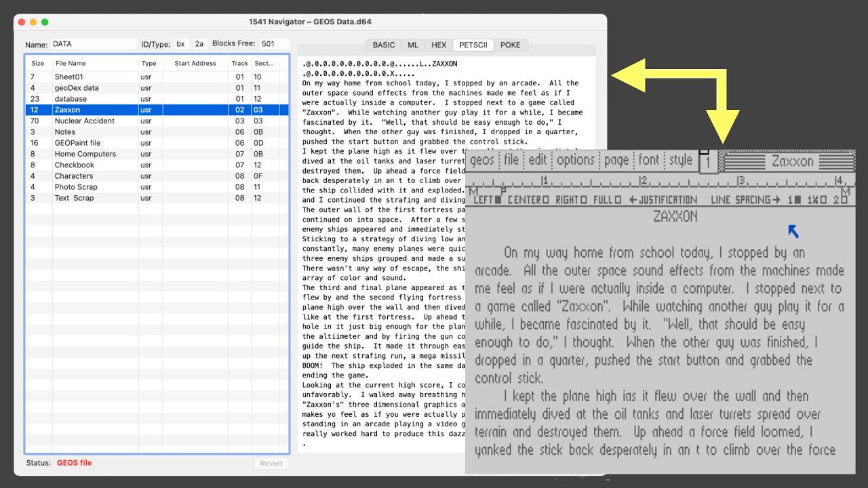This screenshot has width=868, height=488.
Task: Select RIGHT justification checkbox
Action: pos(584,199)
